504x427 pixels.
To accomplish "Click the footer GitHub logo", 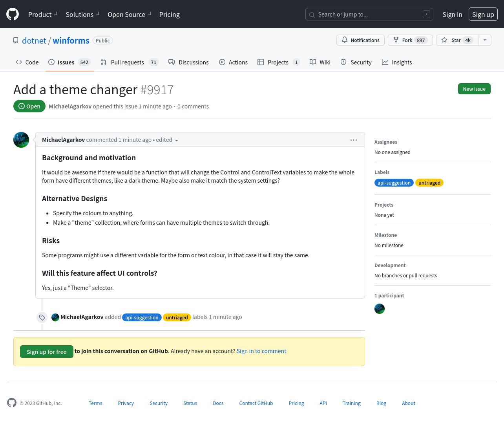I will pos(12,403).
